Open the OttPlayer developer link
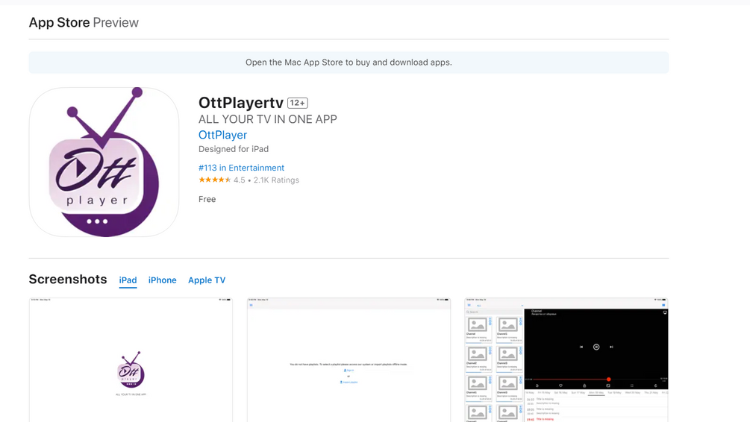This screenshot has width=750, height=422. point(222,135)
